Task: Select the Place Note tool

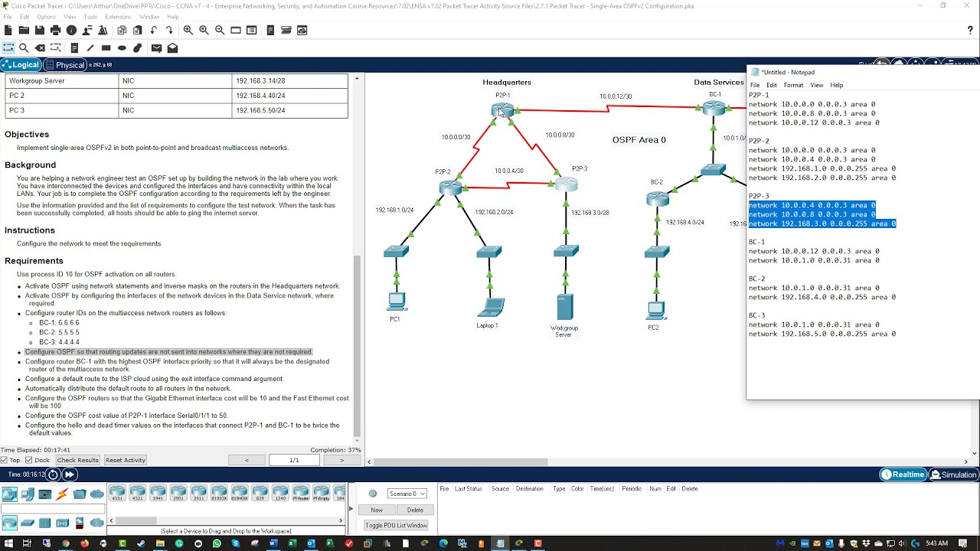Action: pos(74,47)
